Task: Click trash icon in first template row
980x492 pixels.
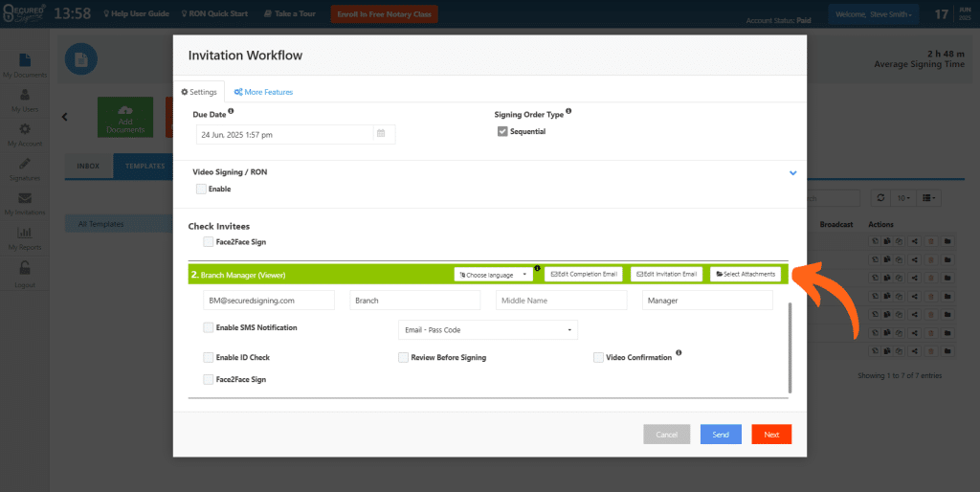Action: coord(931,241)
